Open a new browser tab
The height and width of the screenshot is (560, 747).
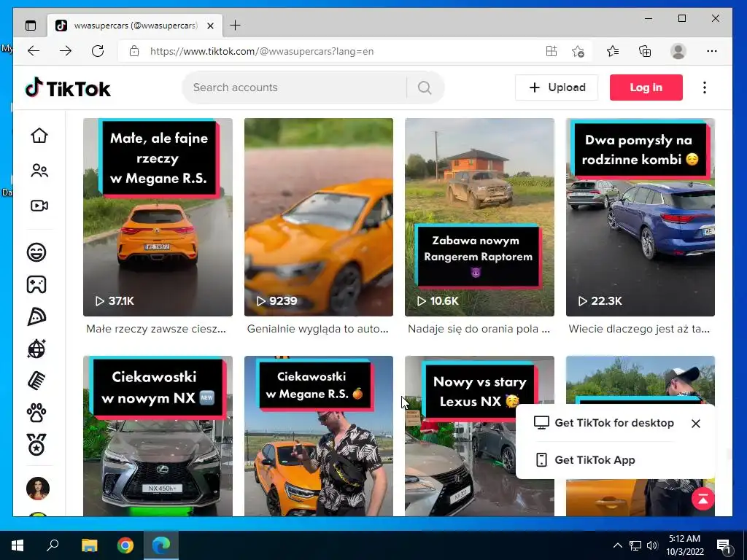coord(236,26)
